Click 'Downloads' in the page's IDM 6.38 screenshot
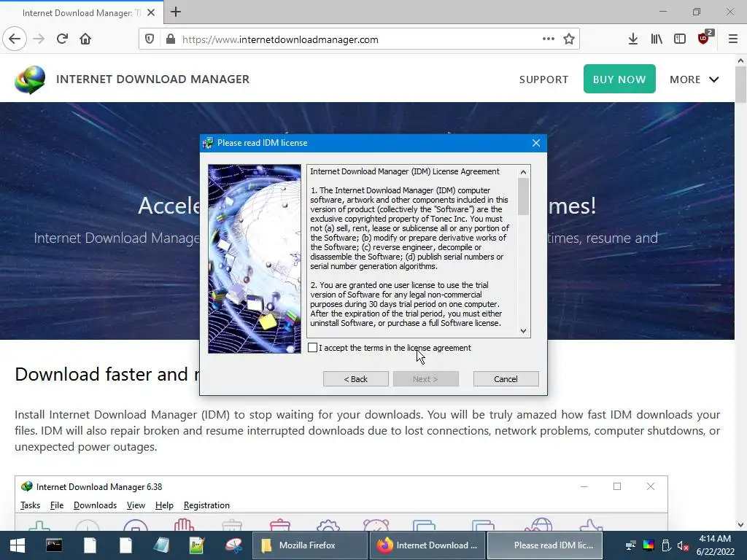The width and height of the screenshot is (747, 560). click(x=95, y=505)
